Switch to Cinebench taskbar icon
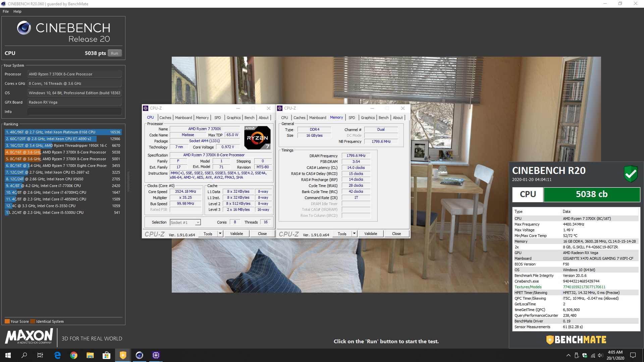The image size is (644, 362). click(140, 355)
